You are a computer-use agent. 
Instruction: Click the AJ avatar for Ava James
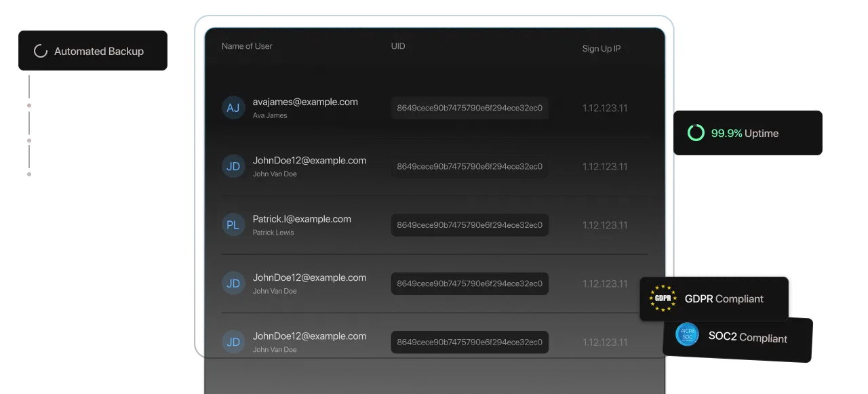point(233,108)
